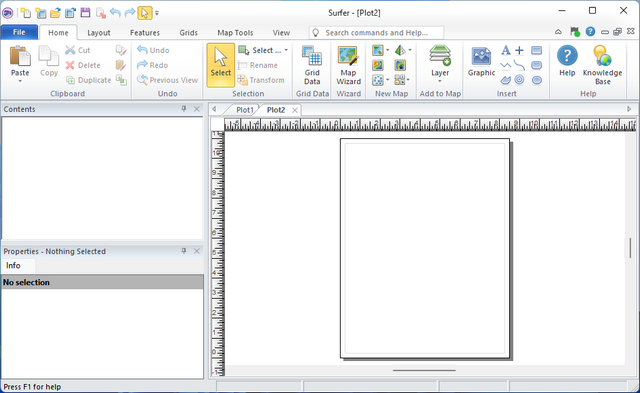
Task: Click the Transform button
Action: [261, 80]
